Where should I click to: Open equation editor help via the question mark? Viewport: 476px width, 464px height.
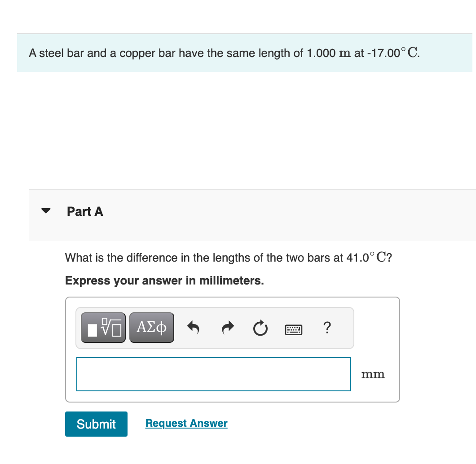pyautogui.click(x=327, y=328)
